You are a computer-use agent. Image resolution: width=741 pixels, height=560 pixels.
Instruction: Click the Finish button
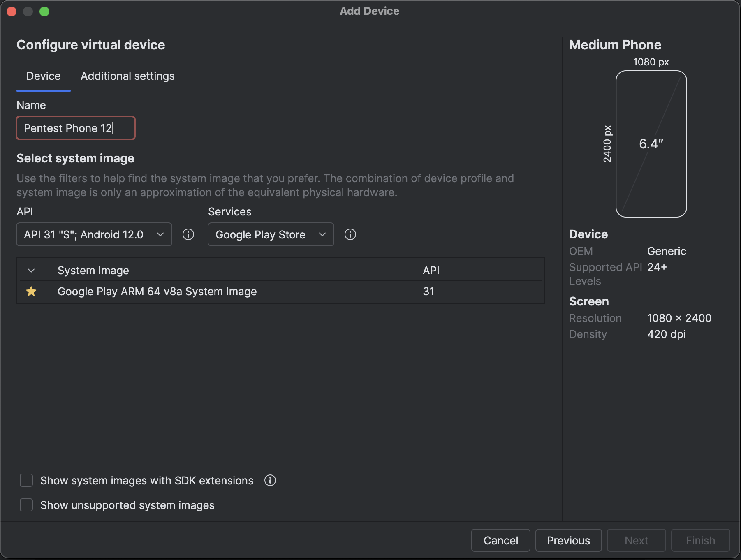[700, 540]
